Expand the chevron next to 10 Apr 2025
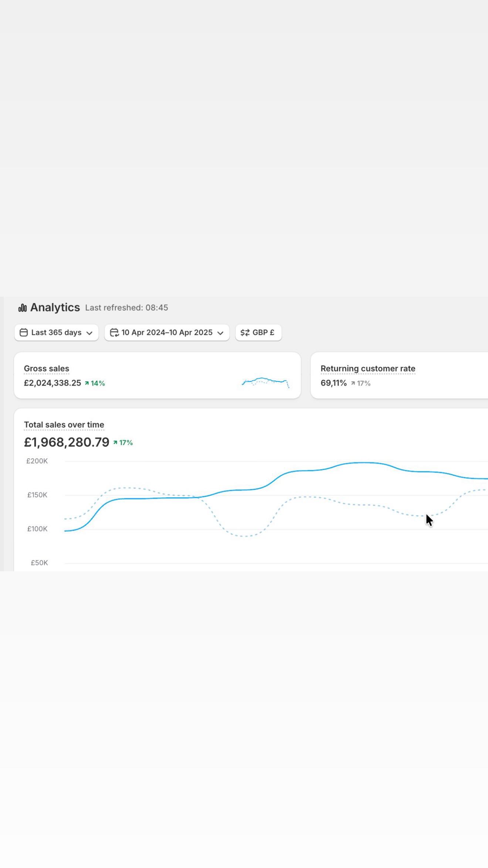This screenshot has width=488, height=868. 220,333
